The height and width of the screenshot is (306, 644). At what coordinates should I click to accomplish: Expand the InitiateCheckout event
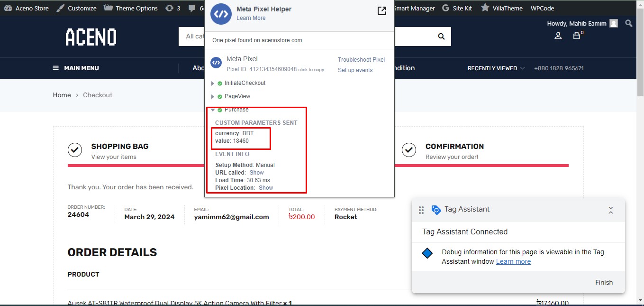[213, 83]
